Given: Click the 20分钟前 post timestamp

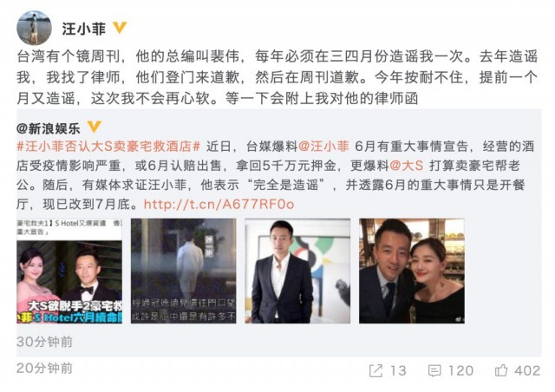Looking at the screenshot, I should click(x=44, y=369).
